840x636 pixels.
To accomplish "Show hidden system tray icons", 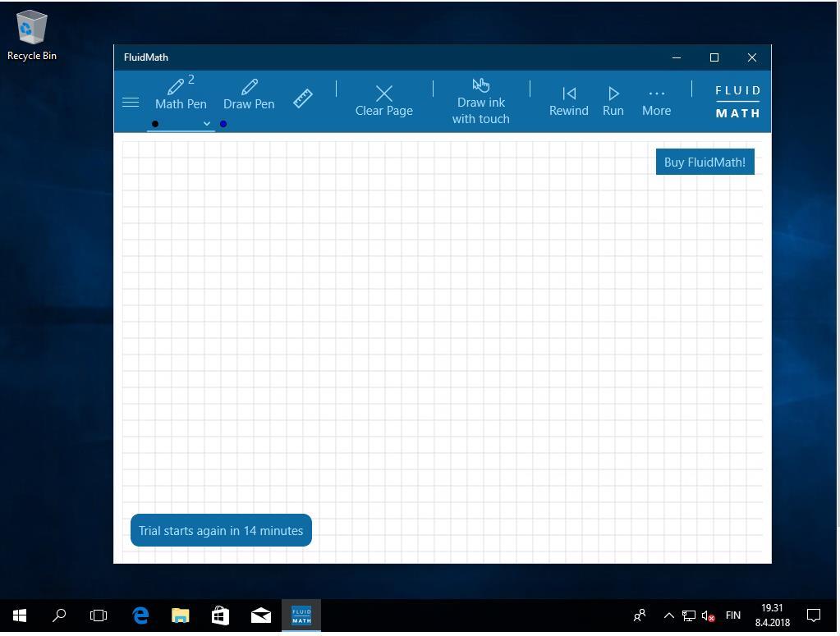I will tap(668, 615).
